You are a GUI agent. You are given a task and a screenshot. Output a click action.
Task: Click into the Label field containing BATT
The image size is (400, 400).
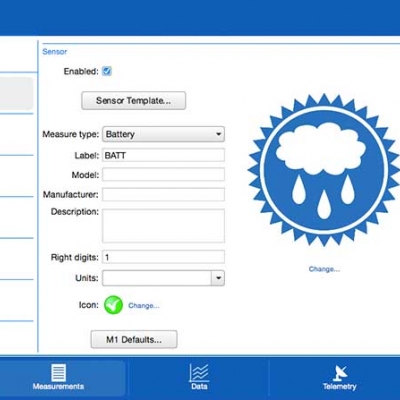[x=163, y=155]
